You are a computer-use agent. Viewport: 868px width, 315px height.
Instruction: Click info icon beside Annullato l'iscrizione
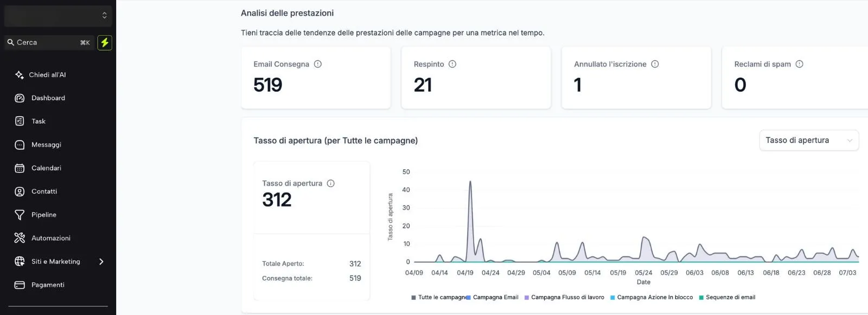point(655,64)
